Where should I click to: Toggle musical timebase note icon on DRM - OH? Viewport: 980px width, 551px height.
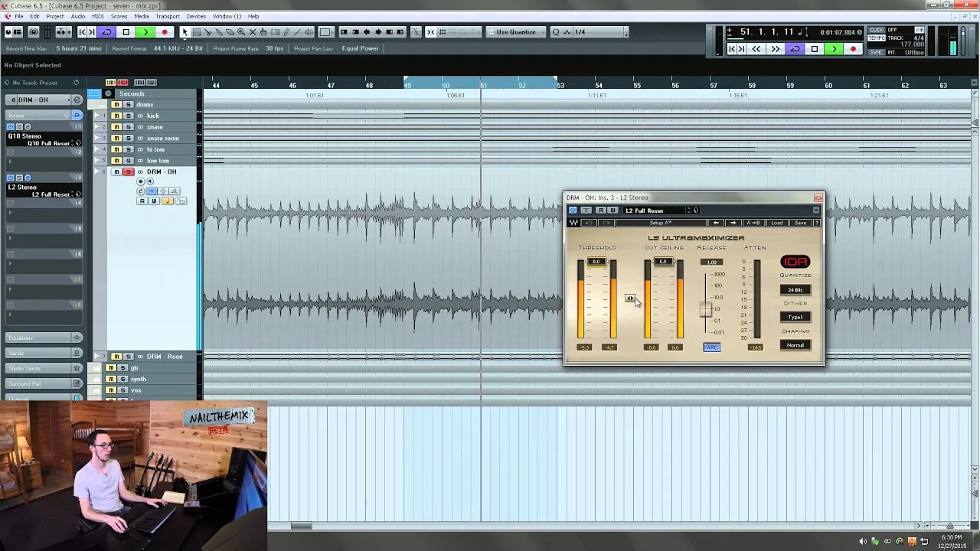[168, 201]
